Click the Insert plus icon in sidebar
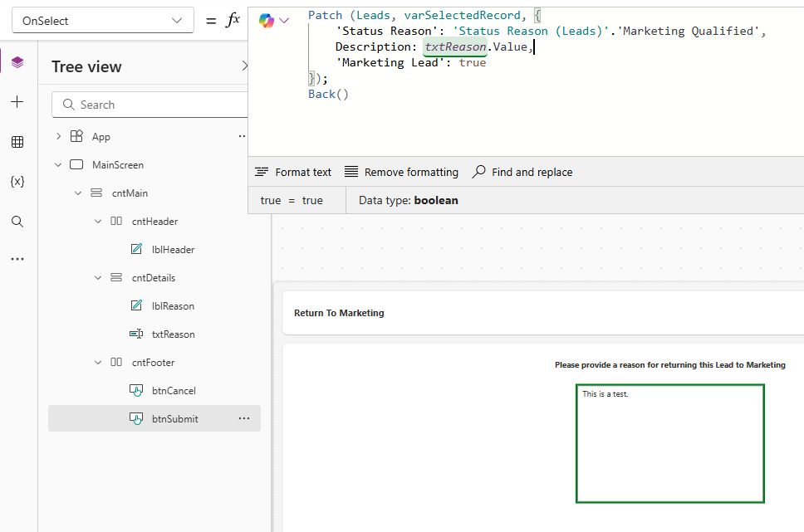The height and width of the screenshot is (532, 804). point(17,102)
